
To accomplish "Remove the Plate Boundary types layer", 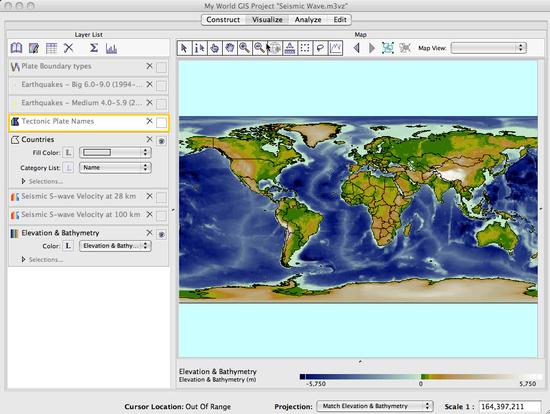I will click(x=149, y=66).
